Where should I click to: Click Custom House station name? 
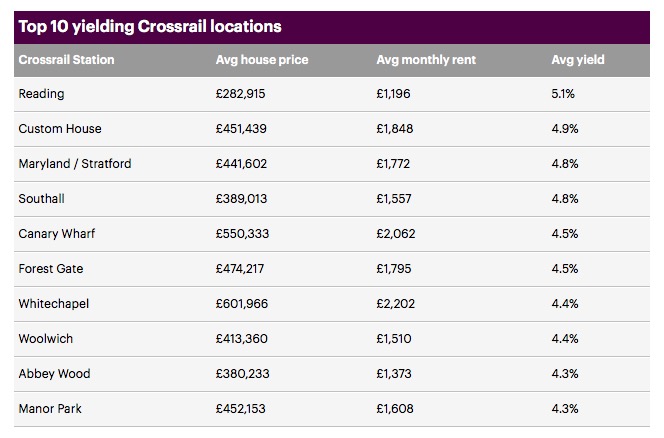60,129
